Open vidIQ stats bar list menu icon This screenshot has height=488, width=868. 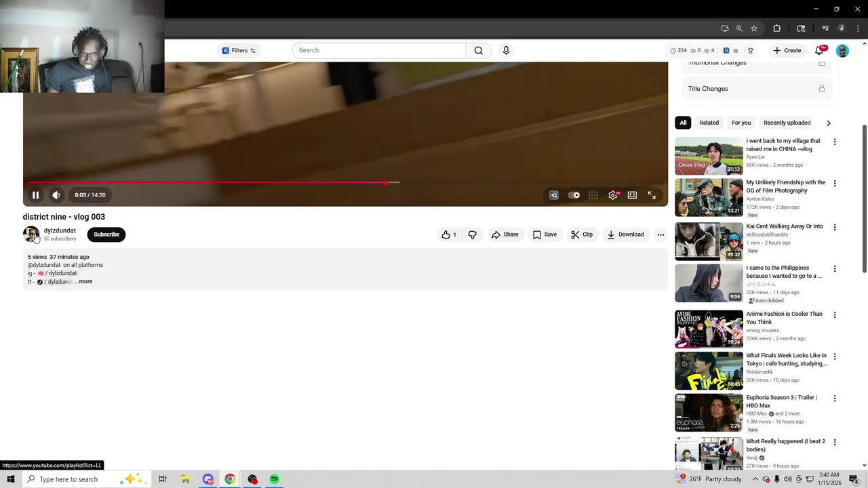coord(736,50)
